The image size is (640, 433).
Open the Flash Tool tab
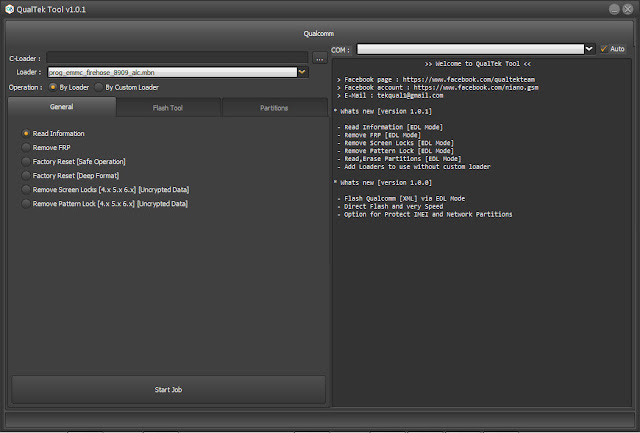point(168,108)
